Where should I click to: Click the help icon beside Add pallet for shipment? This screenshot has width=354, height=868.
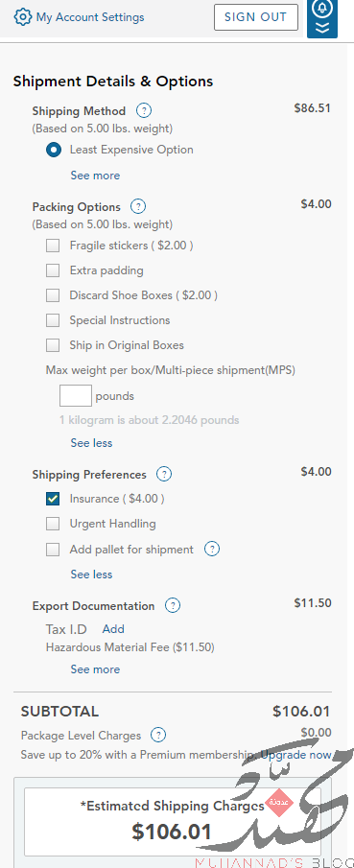coord(212,550)
